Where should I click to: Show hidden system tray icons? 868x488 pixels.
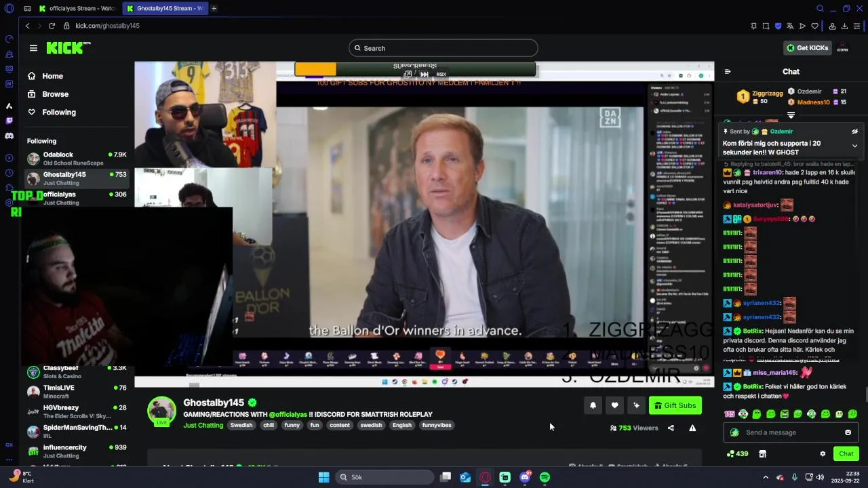click(x=766, y=477)
